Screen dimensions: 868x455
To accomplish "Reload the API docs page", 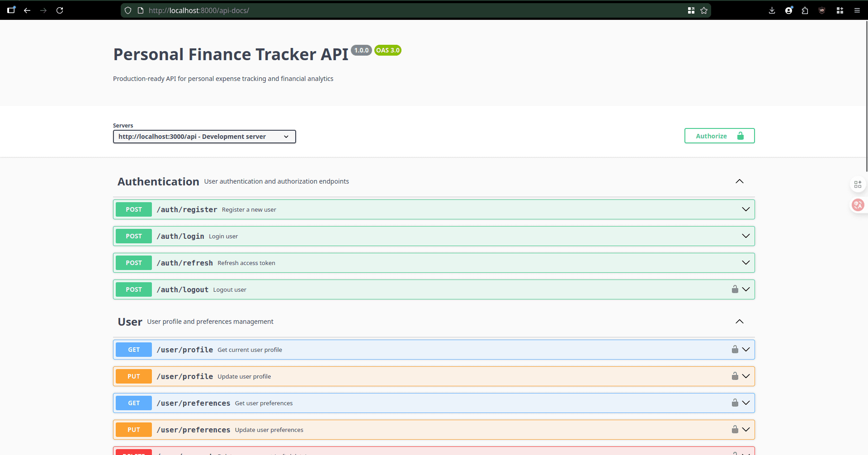I will click(60, 10).
